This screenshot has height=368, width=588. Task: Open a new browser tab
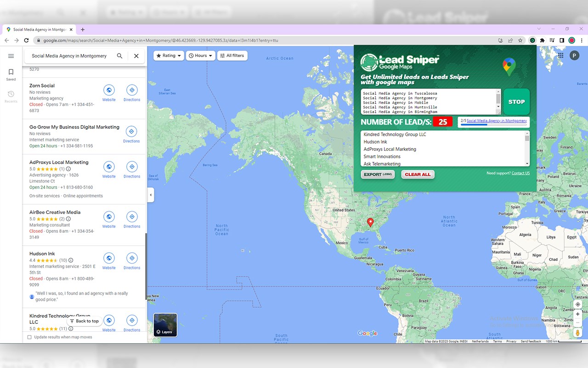[83, 29]
